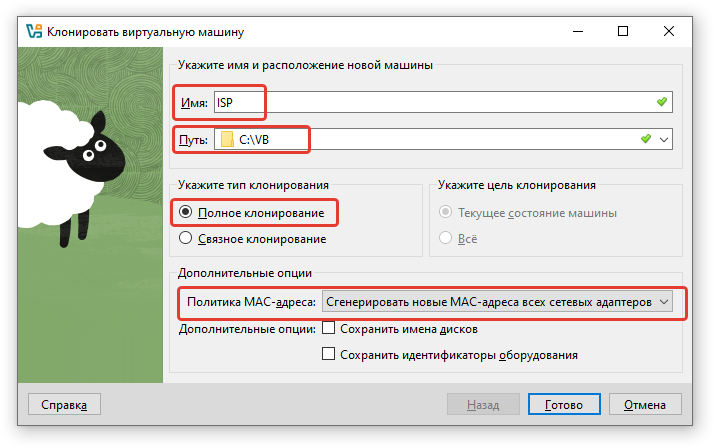714x448 pixels.
Task: Select Полное клонирование radio button
Action: point(185,212)
